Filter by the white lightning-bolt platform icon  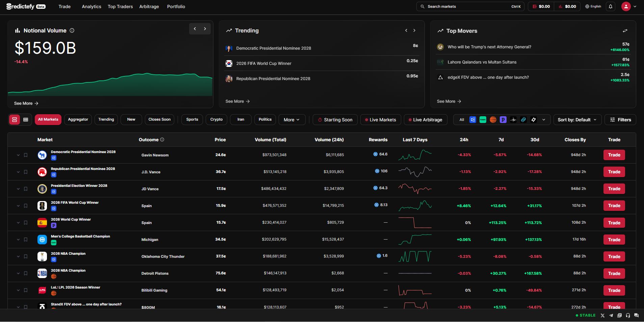[534, 120]
